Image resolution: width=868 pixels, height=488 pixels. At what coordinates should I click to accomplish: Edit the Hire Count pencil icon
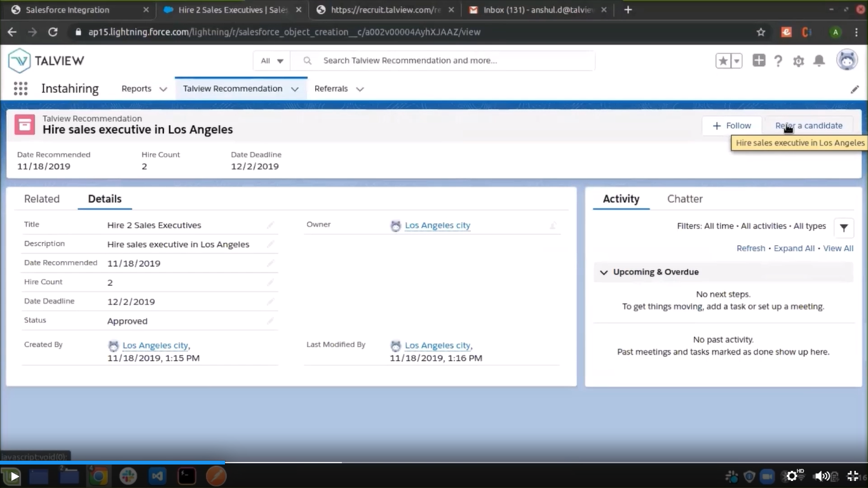click(x=270, y=282)
